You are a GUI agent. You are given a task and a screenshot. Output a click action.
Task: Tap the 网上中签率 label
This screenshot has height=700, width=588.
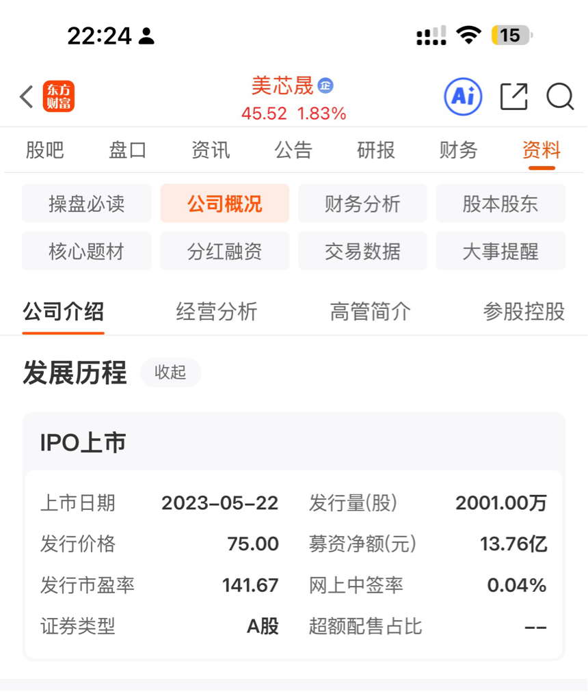pos(356,585)
